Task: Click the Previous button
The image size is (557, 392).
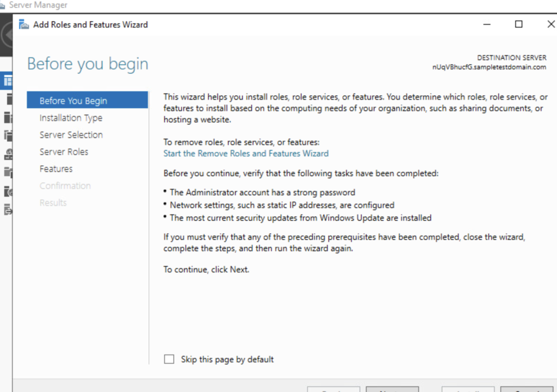Action: point(333,390)
